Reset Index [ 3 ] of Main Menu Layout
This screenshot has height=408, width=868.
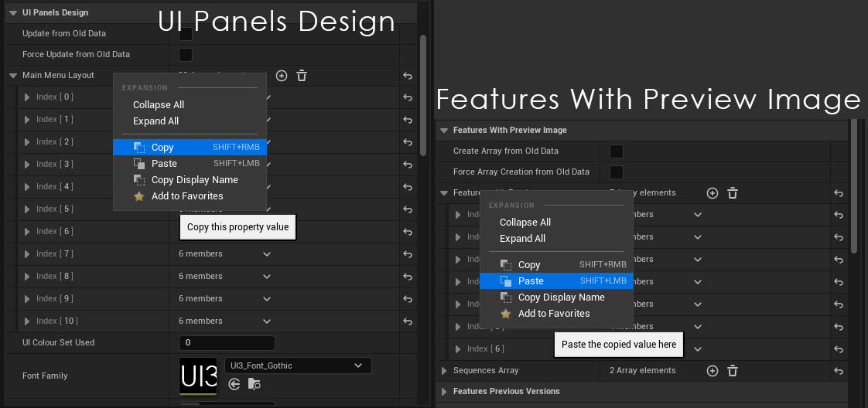408,164
